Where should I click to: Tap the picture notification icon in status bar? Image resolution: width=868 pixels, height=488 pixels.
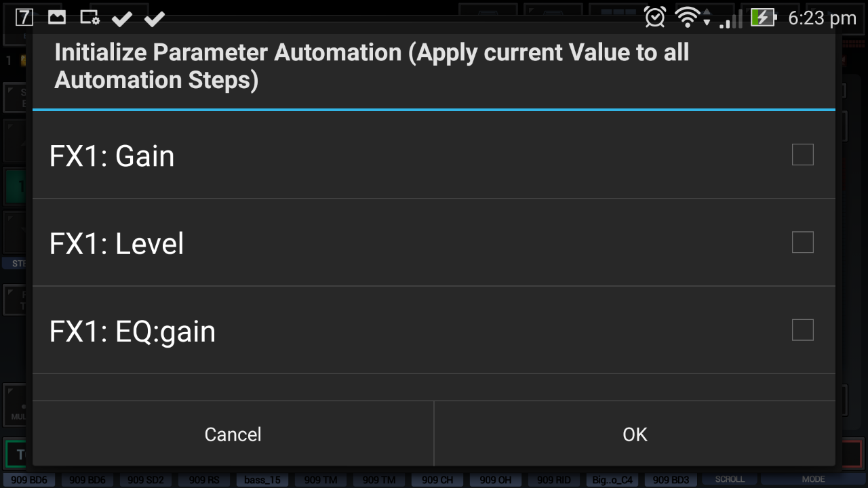[57, 18]
